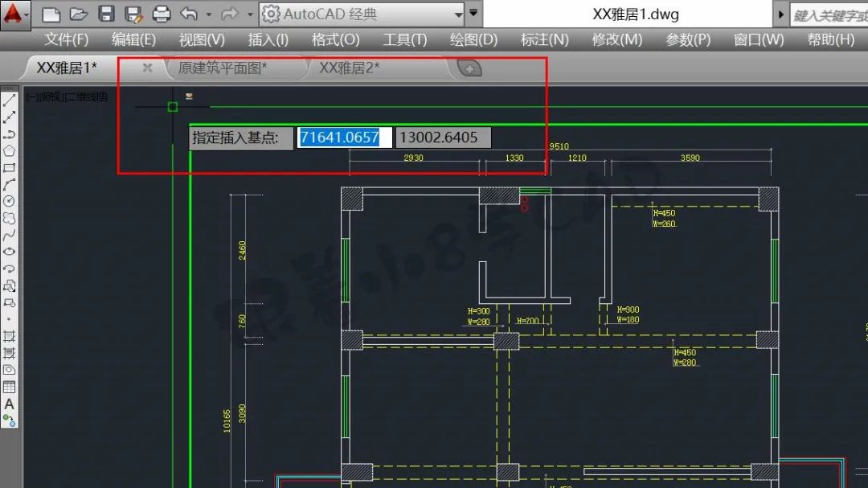Screen dimensions: 868x488
Task: Click the Insert Block tool
Action: [10, 286]
